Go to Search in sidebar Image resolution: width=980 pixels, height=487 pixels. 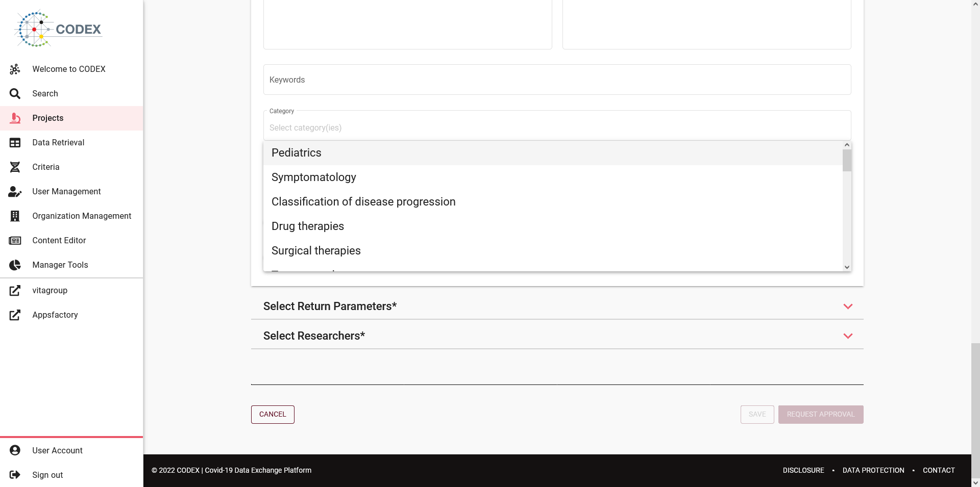tap(45, 93)
